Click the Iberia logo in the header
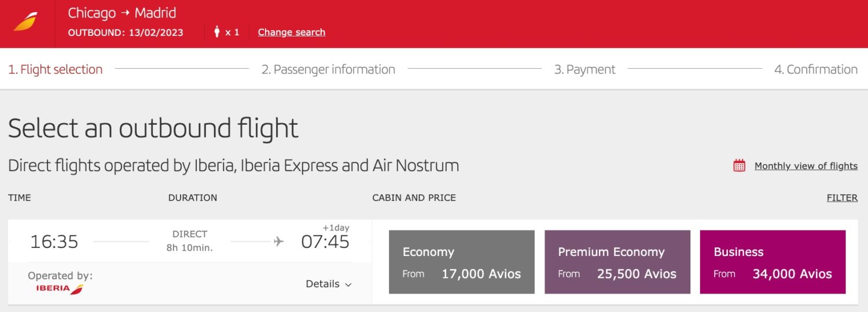The image size is (868, 312). [25, 22]
